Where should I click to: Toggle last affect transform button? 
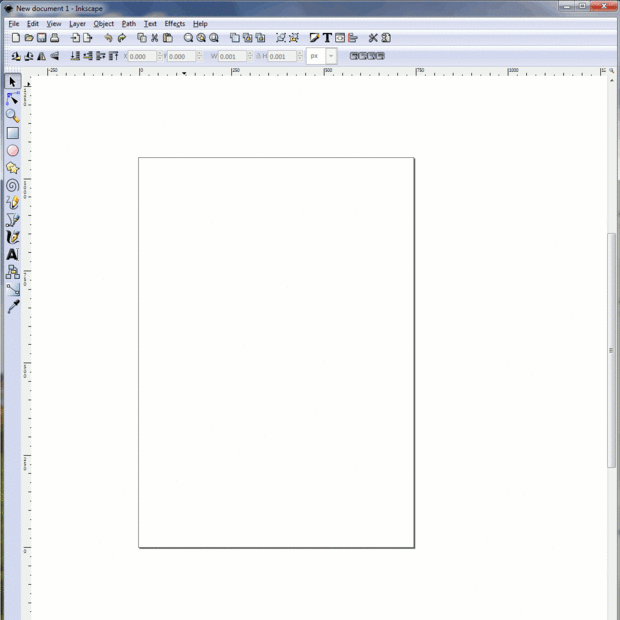[380, 56]
